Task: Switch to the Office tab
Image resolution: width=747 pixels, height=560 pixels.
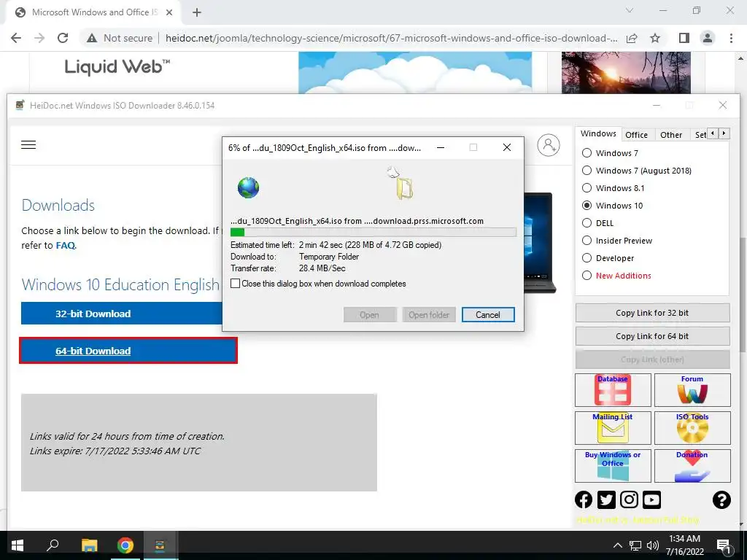Action: pos(636,135)
